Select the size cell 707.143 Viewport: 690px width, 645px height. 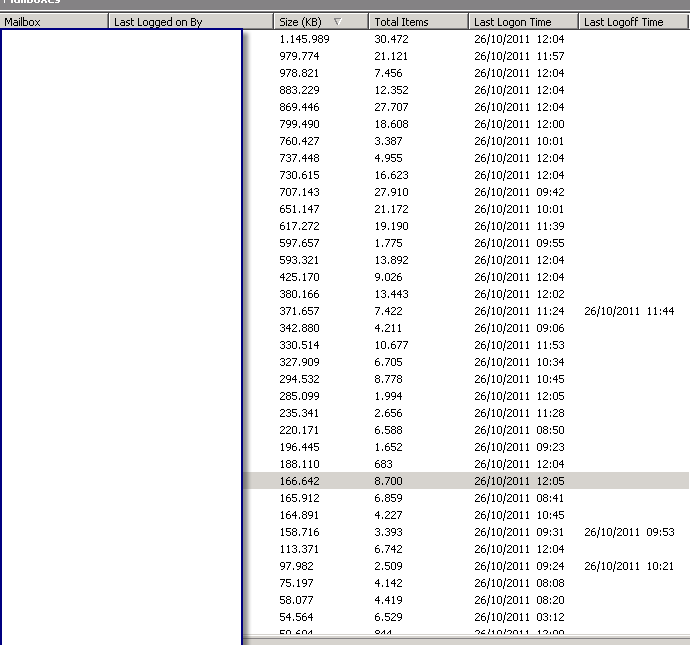pos(299,192)
